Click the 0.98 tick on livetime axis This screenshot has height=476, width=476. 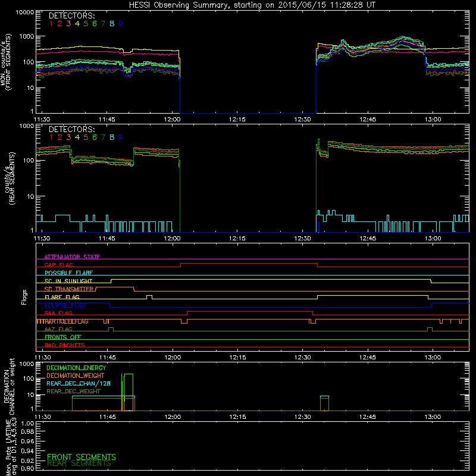(27, 431)
